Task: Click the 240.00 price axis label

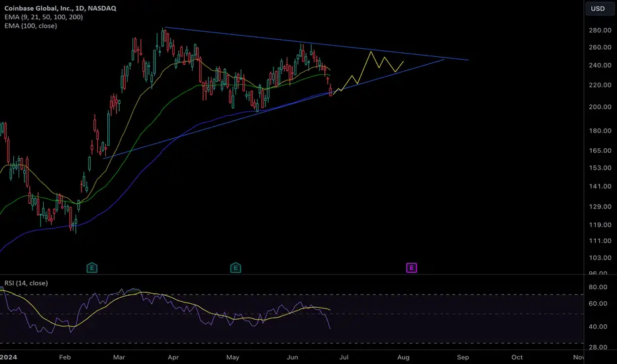Action: pyautogui.click(x=600, y=66)
